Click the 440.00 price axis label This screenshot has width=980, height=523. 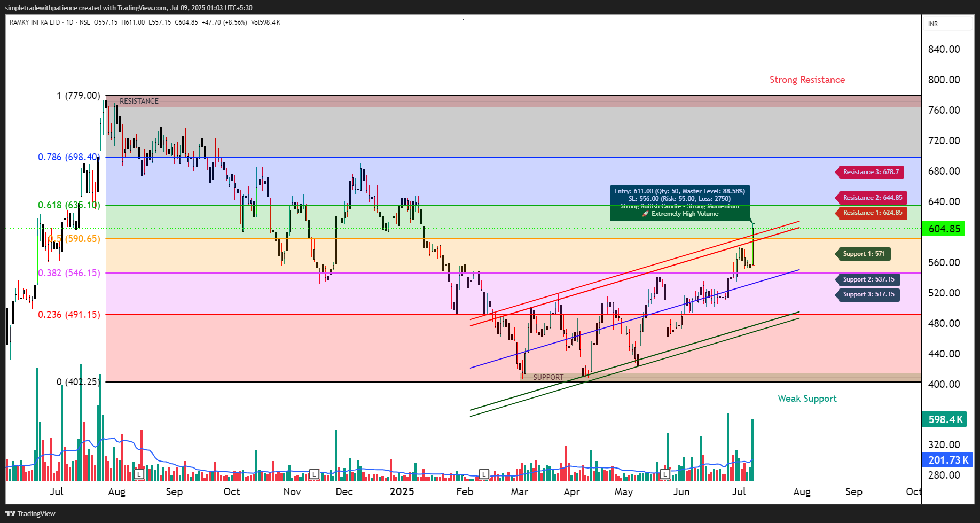pyautogui.click(x=944, y=354)
